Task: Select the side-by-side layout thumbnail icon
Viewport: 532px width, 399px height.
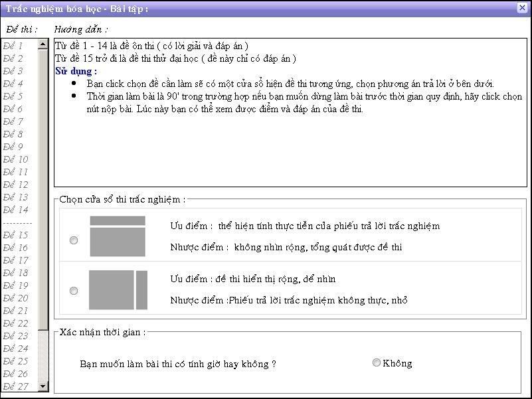Action: click(x=118, y=290)
